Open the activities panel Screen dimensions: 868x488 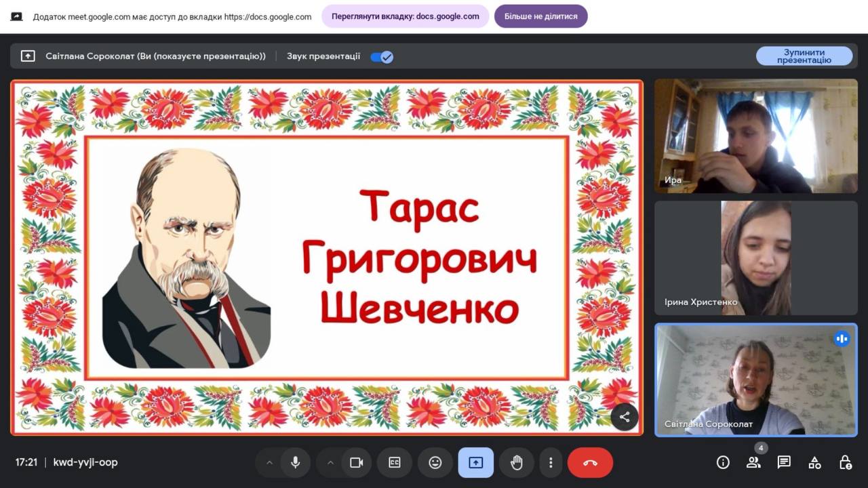(814, 462)
